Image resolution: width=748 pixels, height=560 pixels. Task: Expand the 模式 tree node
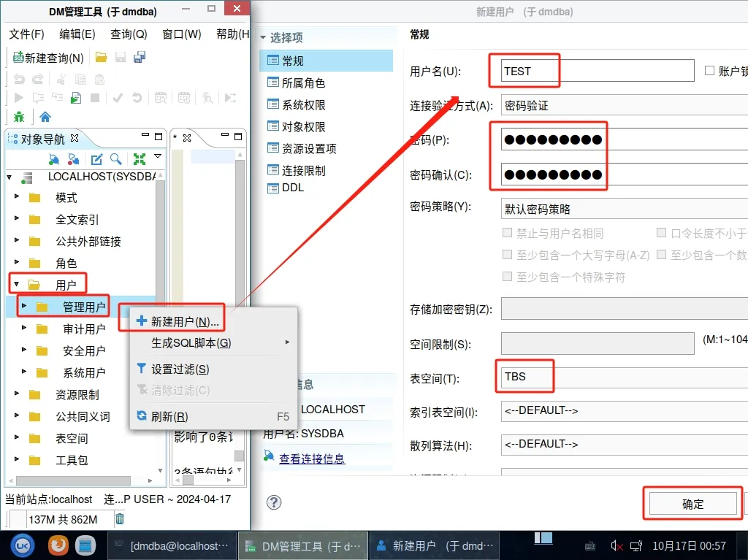pyautogui.click(x=18, y=197)
